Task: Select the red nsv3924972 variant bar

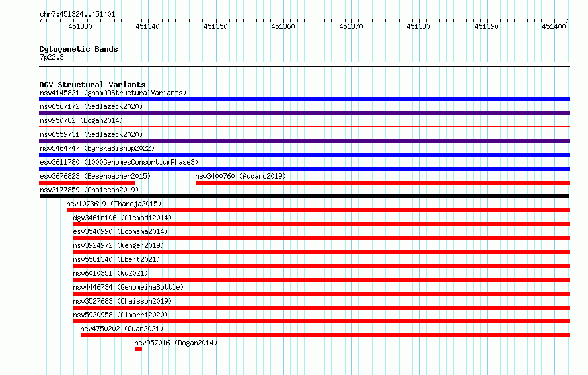Action: [321, 252]
